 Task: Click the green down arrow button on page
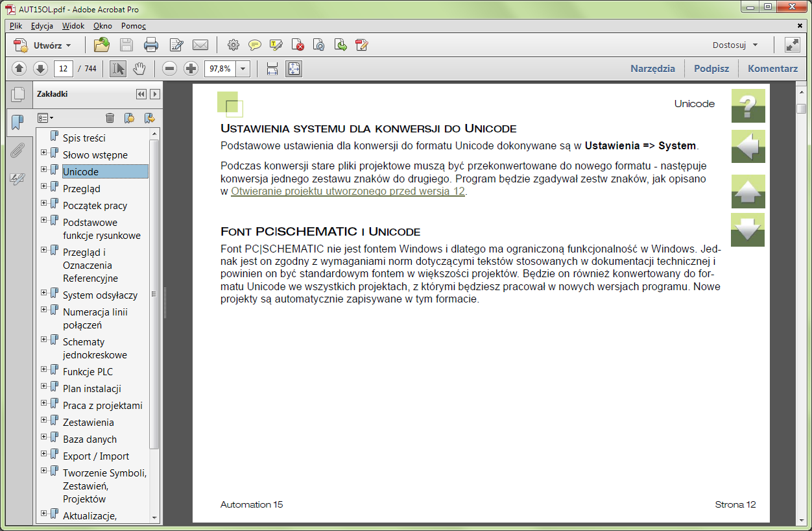[748, 230]
